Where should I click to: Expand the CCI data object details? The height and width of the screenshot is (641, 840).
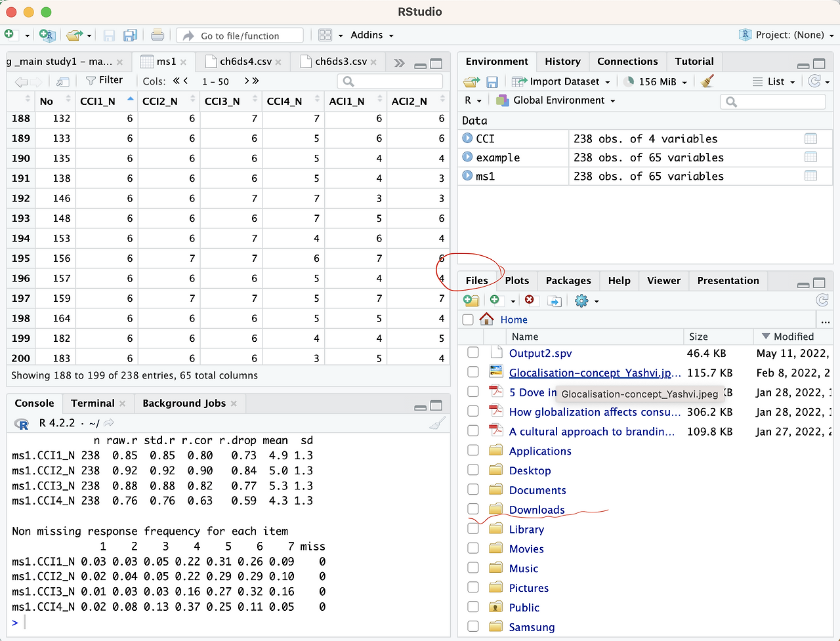coord(468,138)
